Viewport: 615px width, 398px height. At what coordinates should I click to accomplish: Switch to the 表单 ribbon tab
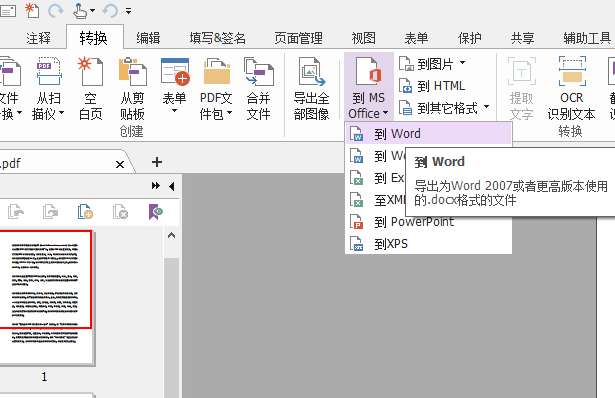(416, 38)
